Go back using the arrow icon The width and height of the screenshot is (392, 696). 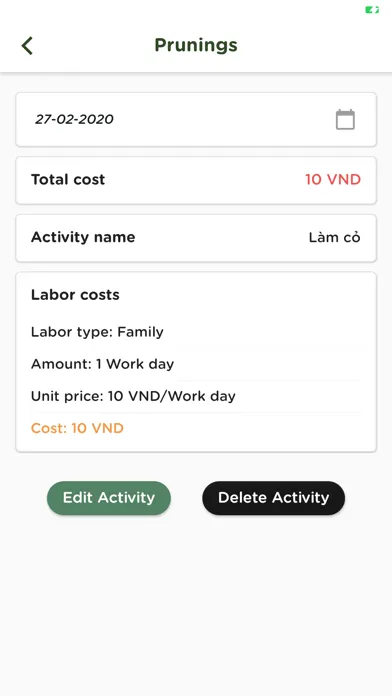(27, 46)
